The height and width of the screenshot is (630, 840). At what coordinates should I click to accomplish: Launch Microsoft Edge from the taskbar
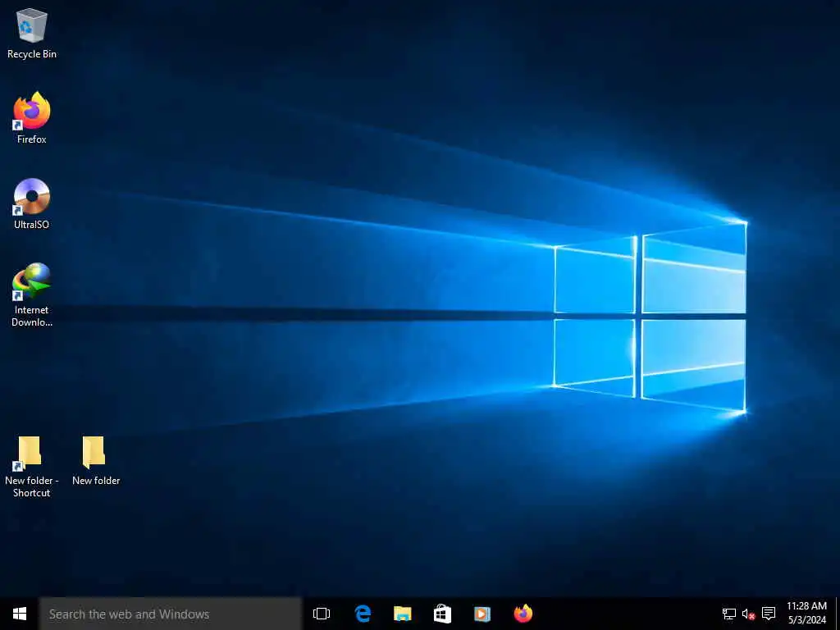pos(363,614)
